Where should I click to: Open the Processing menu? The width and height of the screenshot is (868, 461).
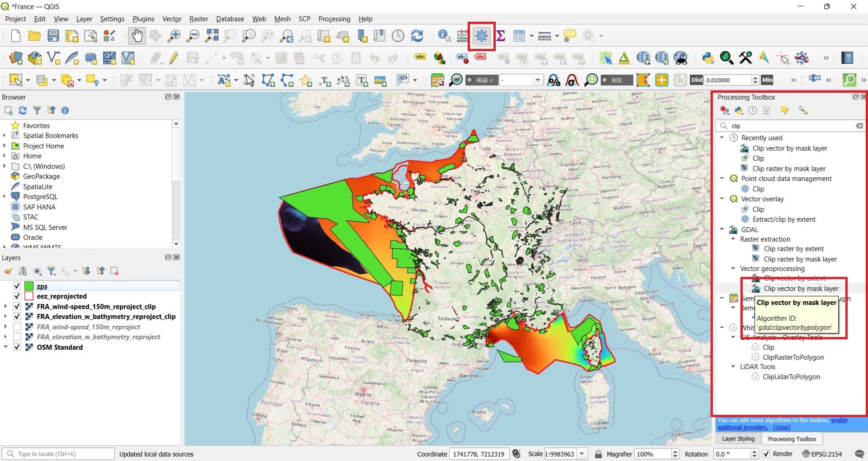(x=334, y=19)
